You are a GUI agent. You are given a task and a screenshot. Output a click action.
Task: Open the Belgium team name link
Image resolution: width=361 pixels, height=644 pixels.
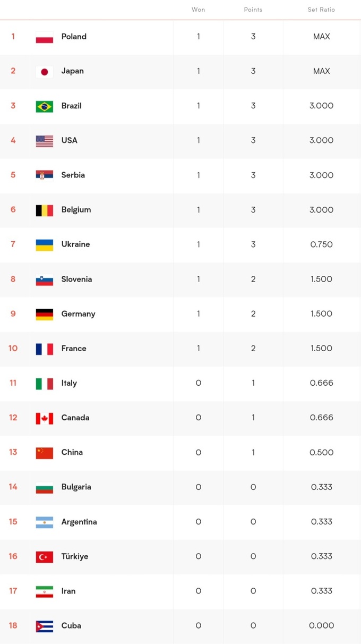click(x=76, y=209)
